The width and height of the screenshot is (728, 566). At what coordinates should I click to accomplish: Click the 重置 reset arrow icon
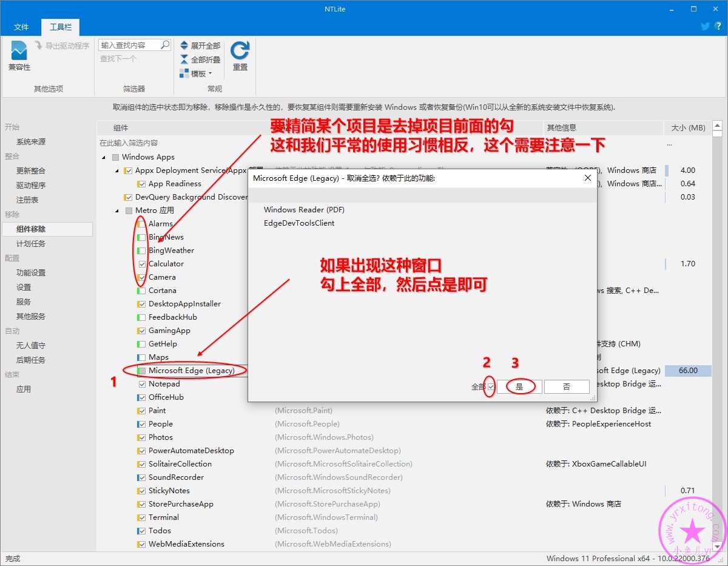click(x=240, y=50)
